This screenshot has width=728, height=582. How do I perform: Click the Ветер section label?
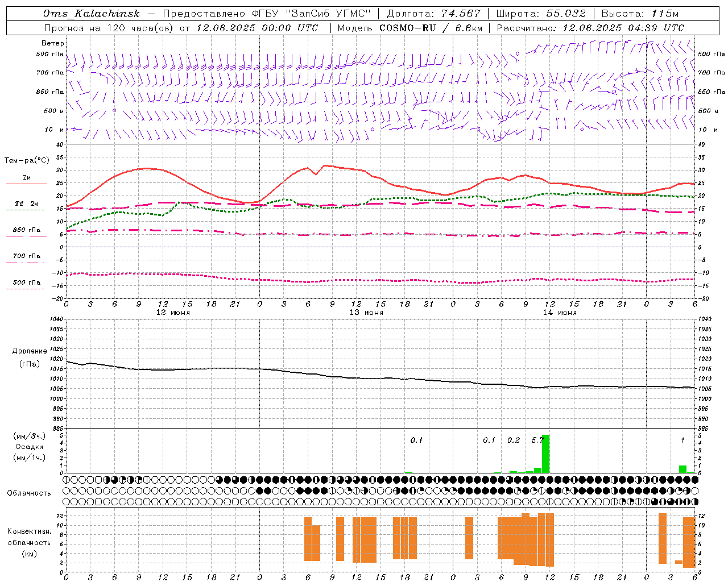coord(52,43)
